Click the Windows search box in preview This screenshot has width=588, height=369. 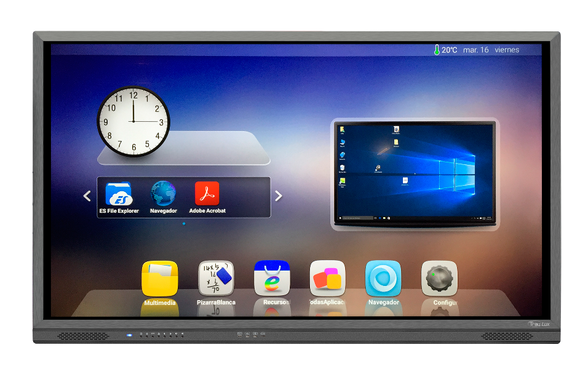click(x=359, y=218)
